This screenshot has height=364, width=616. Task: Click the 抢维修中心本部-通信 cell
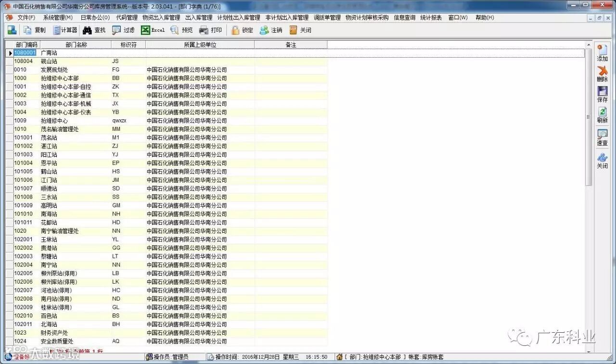76,95
